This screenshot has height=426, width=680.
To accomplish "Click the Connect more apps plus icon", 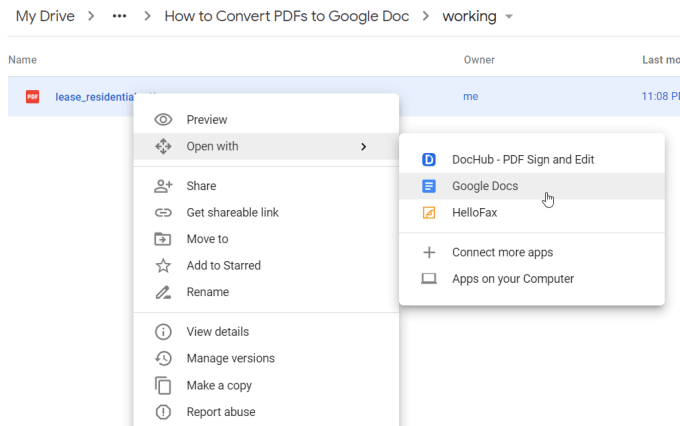I will (x=429, y=253).
